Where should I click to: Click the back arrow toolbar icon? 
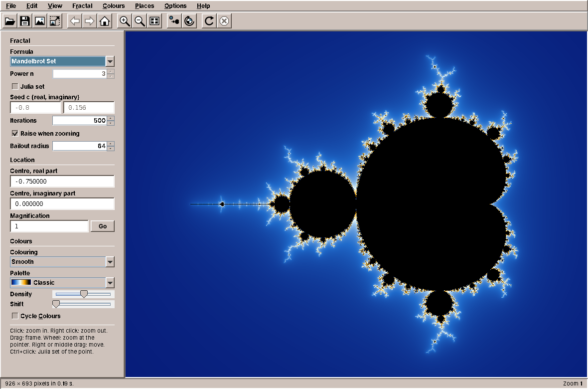(75, 21)
